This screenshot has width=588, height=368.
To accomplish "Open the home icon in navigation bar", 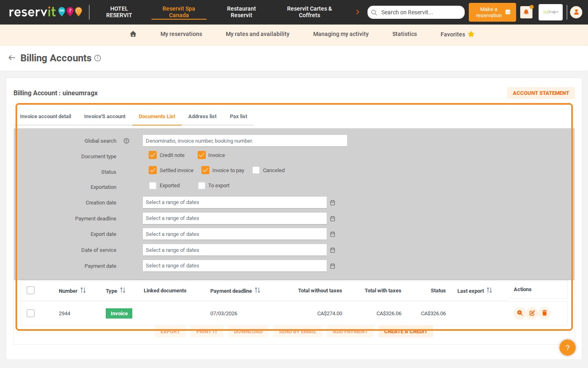I will point(133,34).
